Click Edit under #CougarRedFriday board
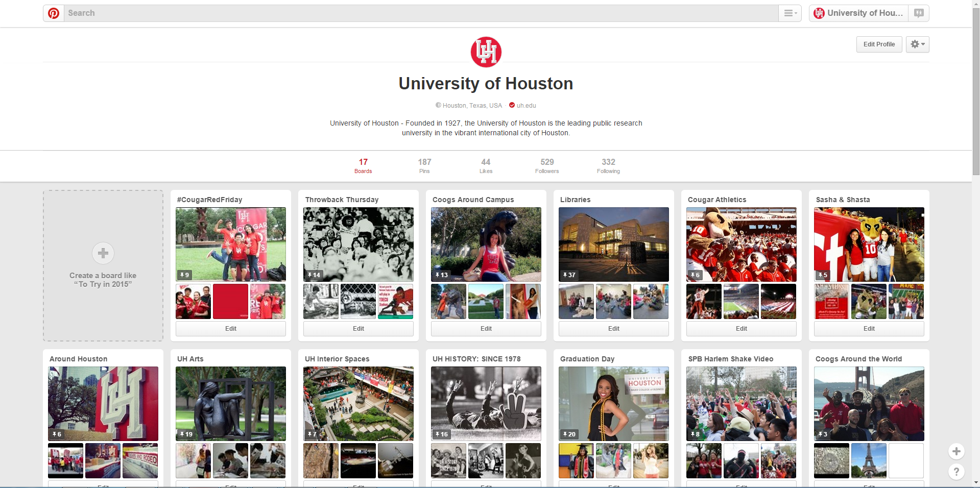This screenshot has height=488, width=980. coord(231,329)
